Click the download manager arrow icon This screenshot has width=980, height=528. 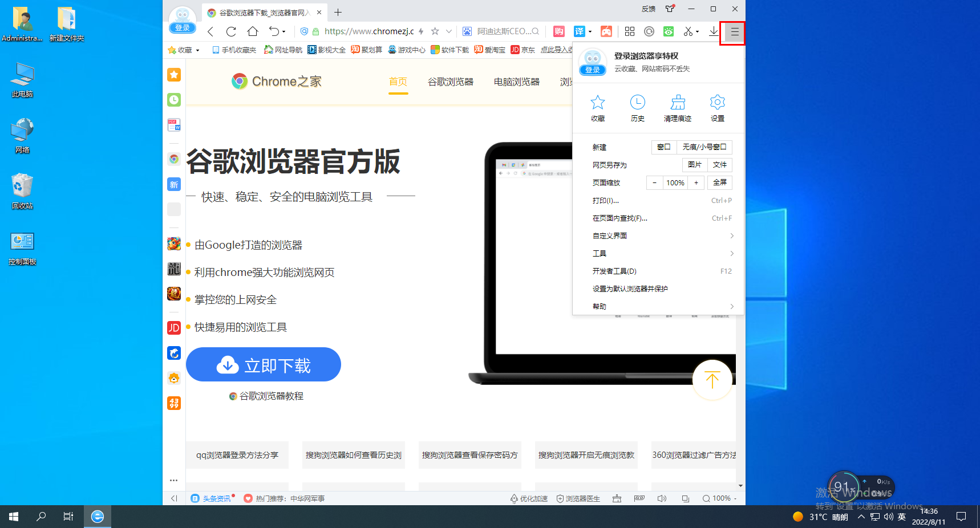tap(714, 31)
